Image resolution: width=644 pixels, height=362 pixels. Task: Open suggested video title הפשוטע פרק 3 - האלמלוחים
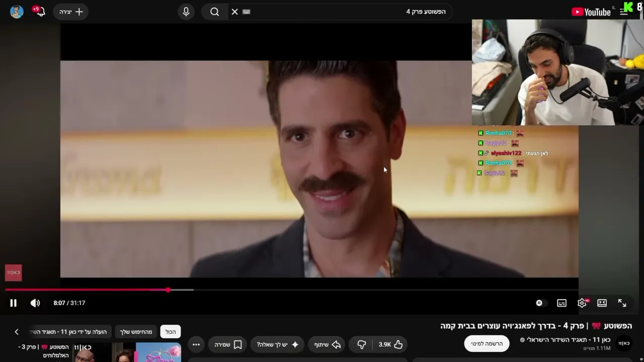44,351
